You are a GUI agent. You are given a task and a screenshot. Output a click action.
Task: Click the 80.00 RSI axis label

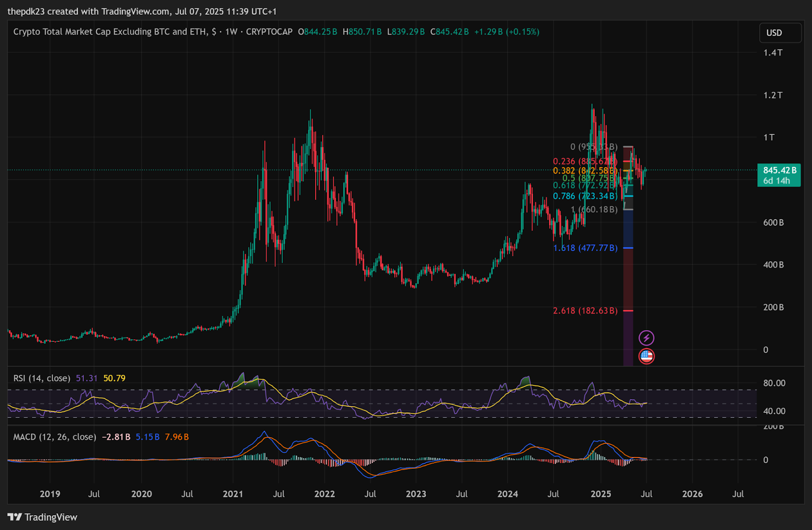pyautogui.click(x=774, y=383)
